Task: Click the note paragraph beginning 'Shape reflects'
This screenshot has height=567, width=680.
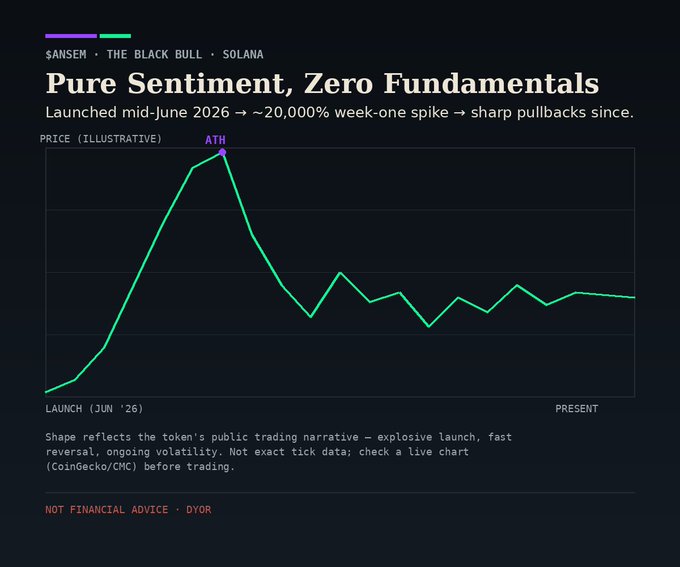Action: click(x=278, y=452)
